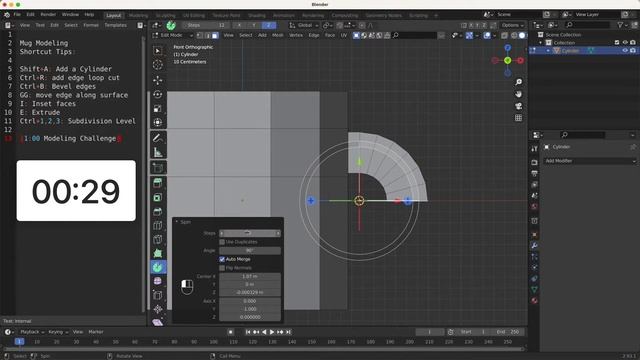640x360 pixels.
Task: Open the Face menu
Action: point(330,36)
